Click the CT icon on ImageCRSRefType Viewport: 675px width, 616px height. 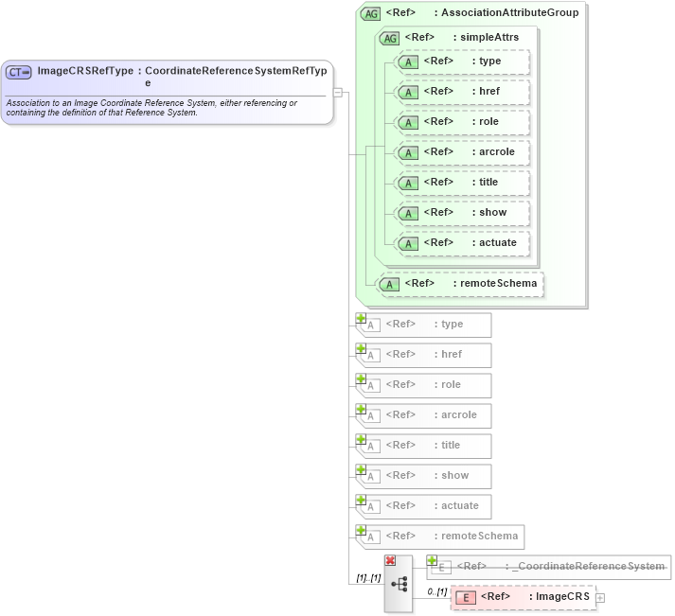[x=19, y=72]
